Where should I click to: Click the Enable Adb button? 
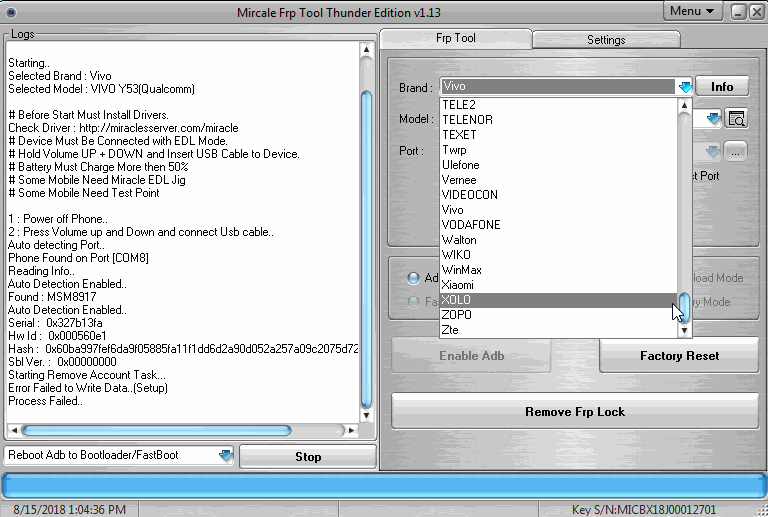(472, 356)
